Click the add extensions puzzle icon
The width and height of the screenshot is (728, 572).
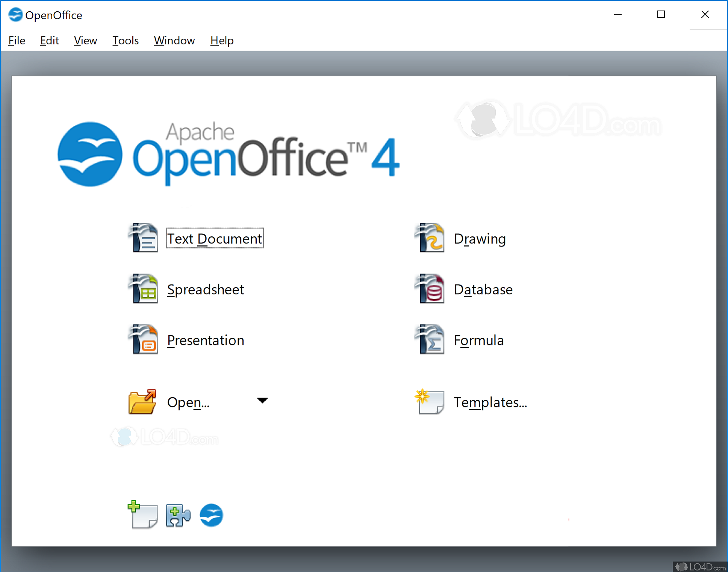[178, 515]
